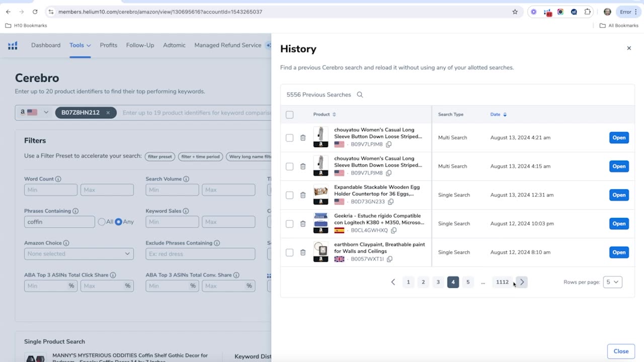Click the Helium 10 logo icon
Viewport: 644px width, 362px height.
pos(13,45)
